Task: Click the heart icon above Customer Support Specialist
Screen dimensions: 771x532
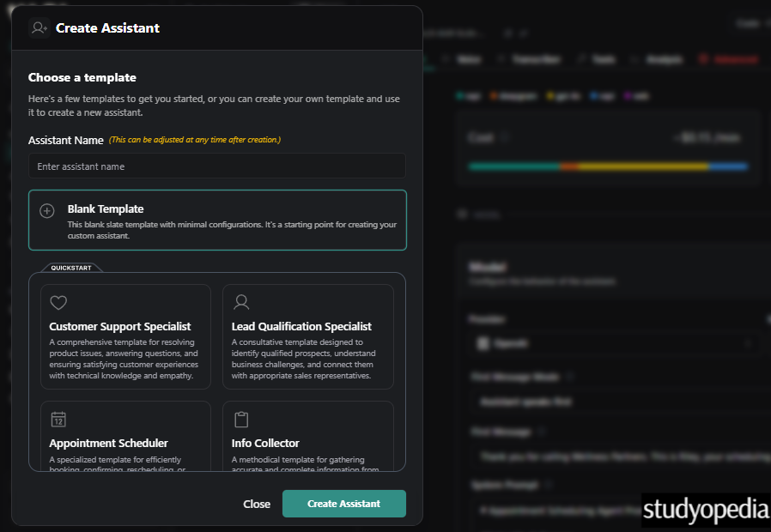Action: pos(58,302)
